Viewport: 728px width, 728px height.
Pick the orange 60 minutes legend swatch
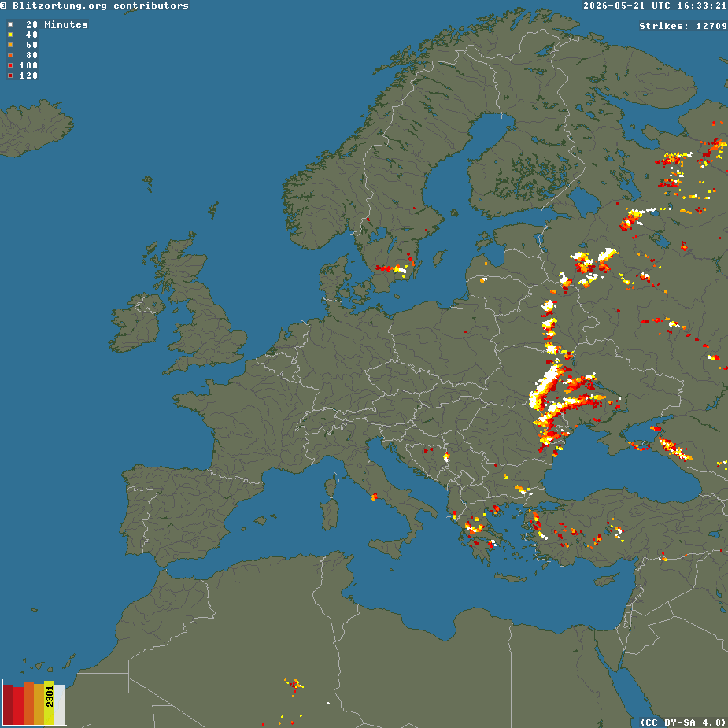coord(10,45)
